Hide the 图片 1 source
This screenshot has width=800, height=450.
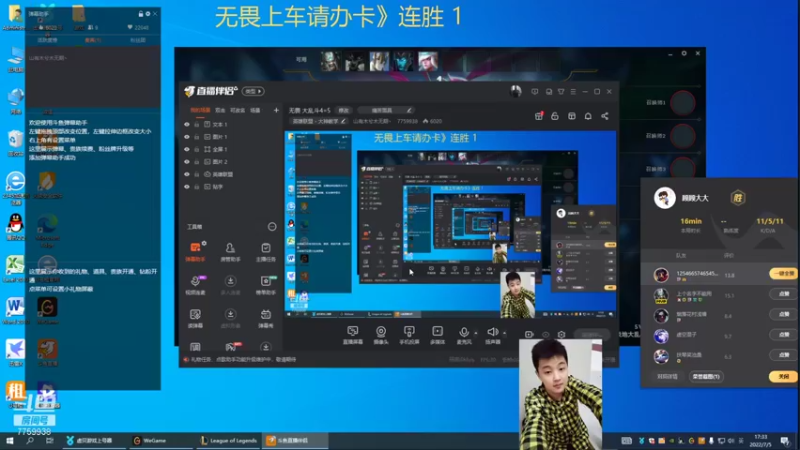point(187,137)
